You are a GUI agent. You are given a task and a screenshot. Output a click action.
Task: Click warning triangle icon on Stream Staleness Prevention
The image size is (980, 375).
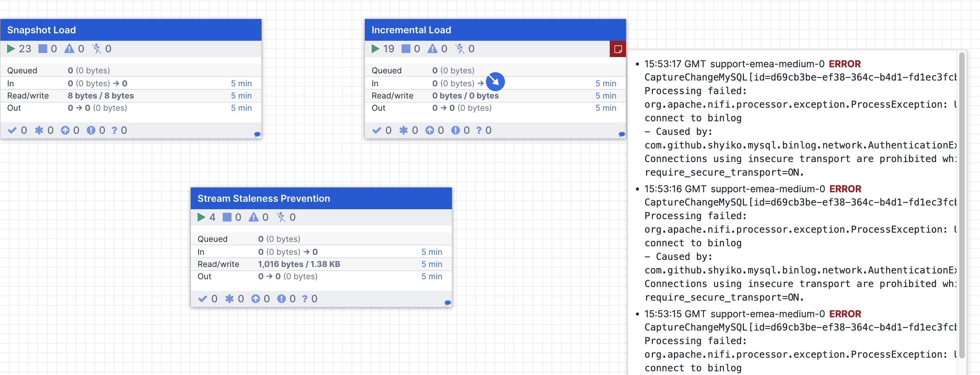(253, 217)
